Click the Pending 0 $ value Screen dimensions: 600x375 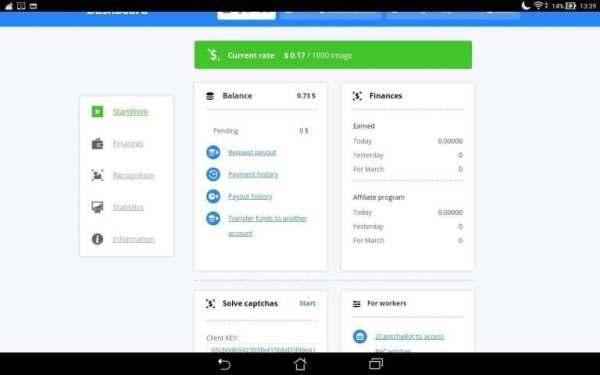pyautogui.click(x=304, y=131)
